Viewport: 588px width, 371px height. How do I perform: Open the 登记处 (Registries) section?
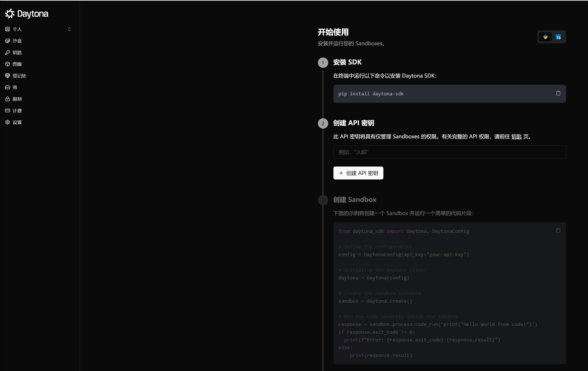pyautogui.click(x=19, y=76)
